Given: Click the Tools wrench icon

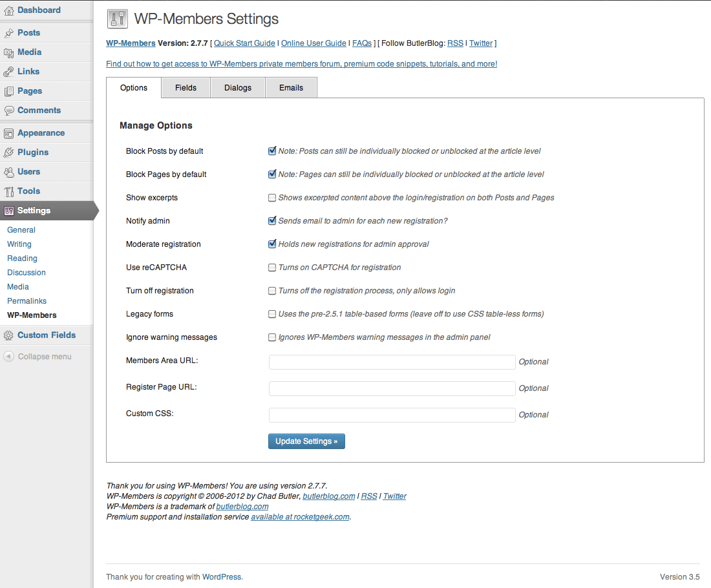Looking at the screenshot, I should tap(8, 191).
